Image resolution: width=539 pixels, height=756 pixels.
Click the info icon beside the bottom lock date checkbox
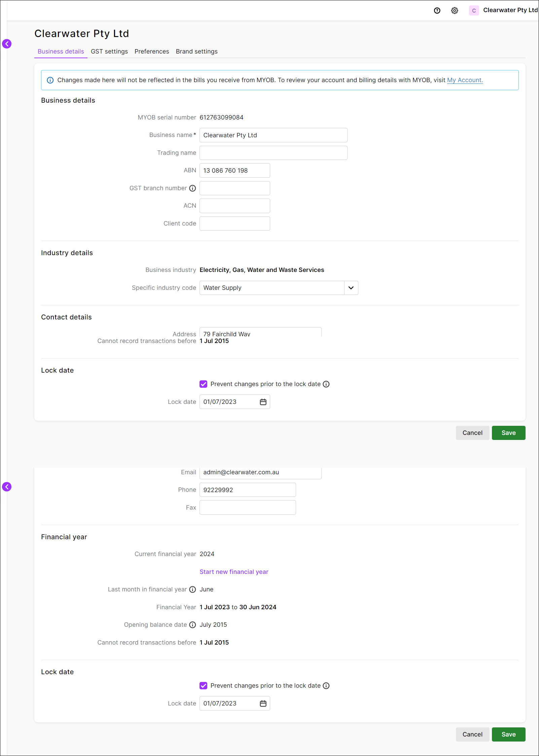pos(326,686)
